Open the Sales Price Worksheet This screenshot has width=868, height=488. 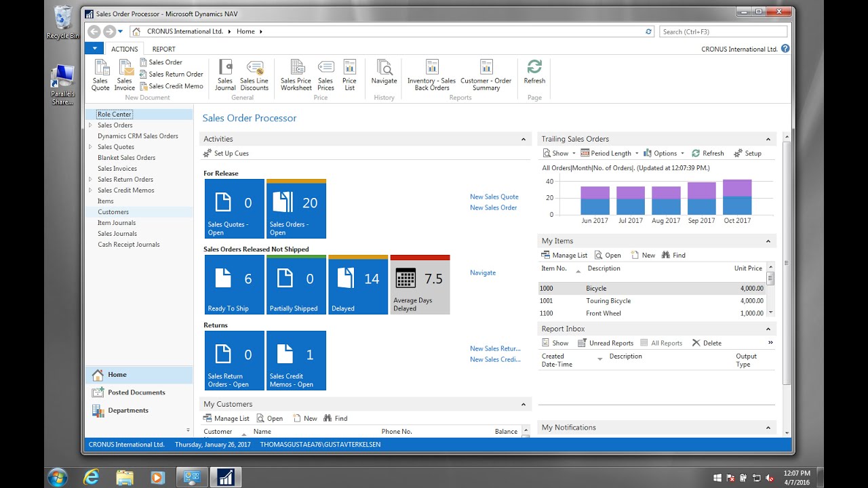point(296,75)
